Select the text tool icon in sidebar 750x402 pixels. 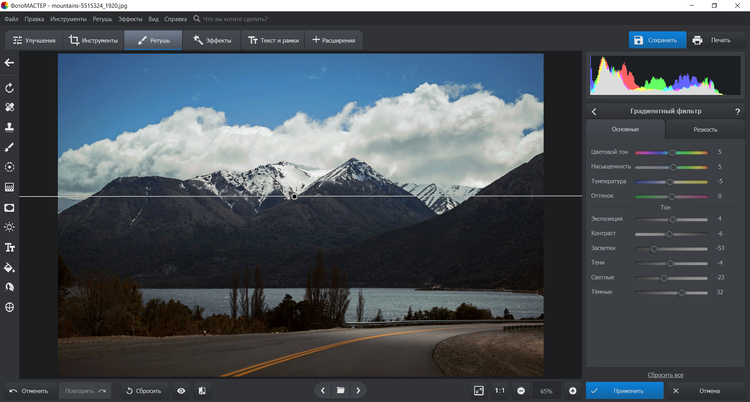[9, 247]
